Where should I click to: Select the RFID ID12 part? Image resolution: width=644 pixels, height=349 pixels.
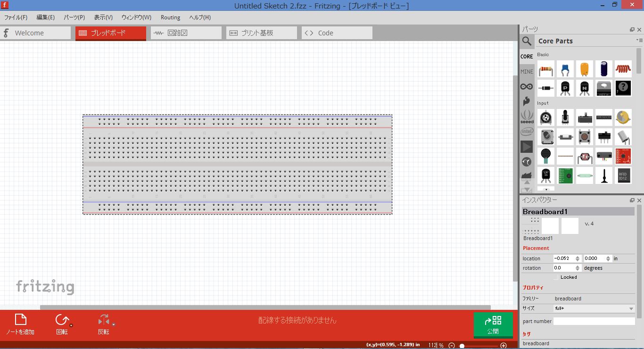click(x=623, y=175)
